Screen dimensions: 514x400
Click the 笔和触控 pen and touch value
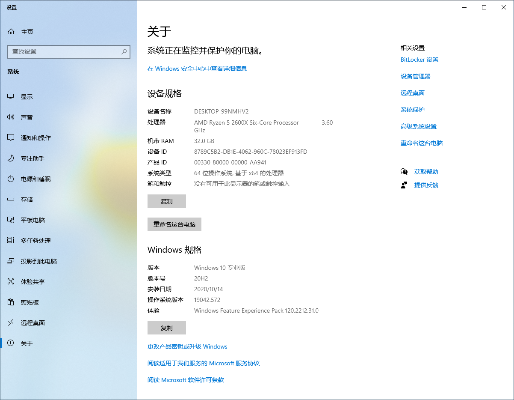click(242, 184)
